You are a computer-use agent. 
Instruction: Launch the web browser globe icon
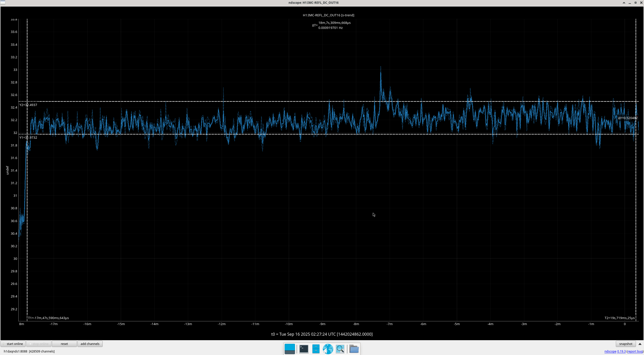coord(328,349)
